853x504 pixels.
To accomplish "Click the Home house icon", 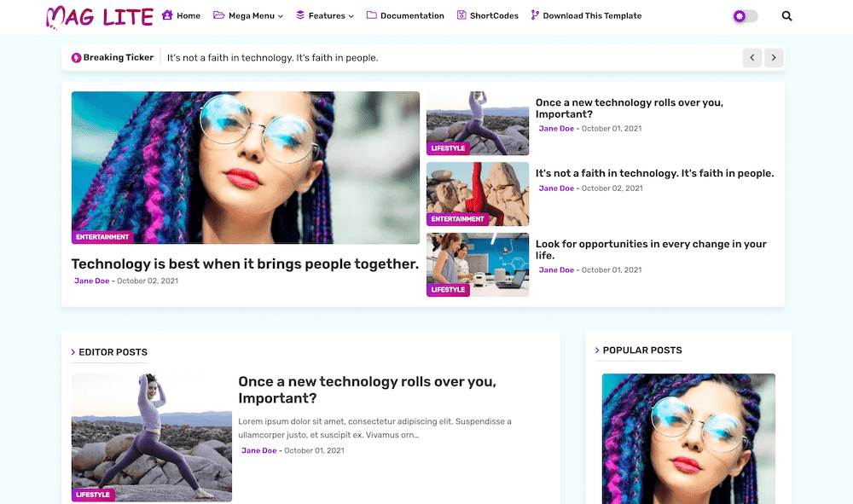I will pyautogui.click(x=167, y=15).
